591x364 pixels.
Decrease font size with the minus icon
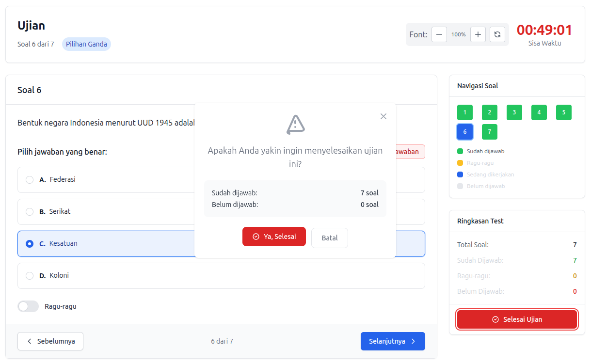tap(439, 34)
